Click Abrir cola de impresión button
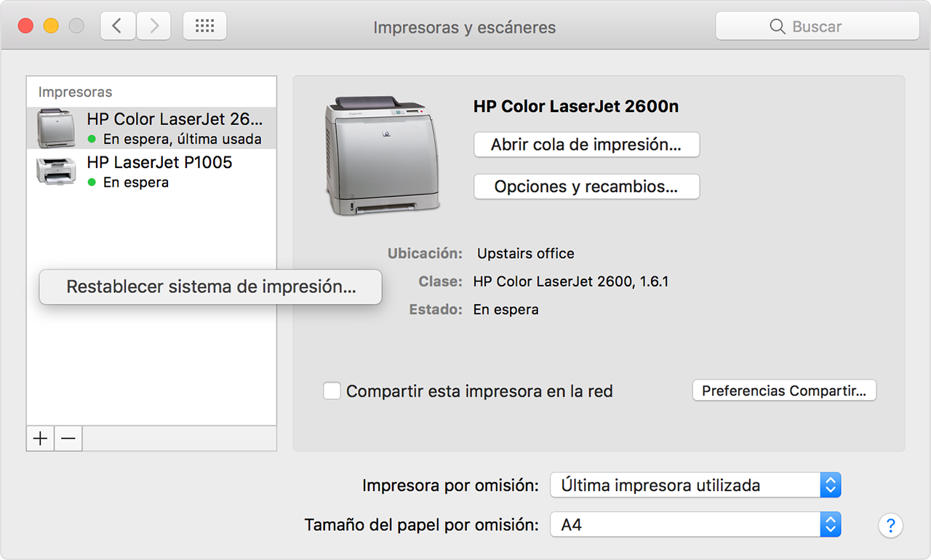Screen dimensions: 931x560 tap(586, 144)
